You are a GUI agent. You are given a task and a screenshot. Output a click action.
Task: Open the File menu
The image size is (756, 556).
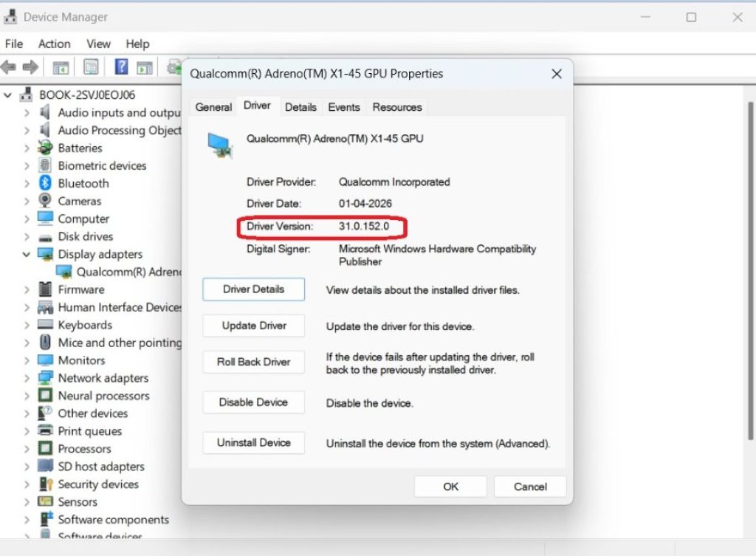coord(14,44)
